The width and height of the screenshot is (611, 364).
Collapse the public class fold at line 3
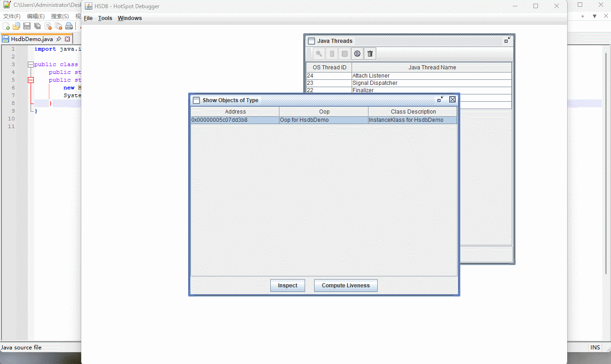click(x=31, y=65)
